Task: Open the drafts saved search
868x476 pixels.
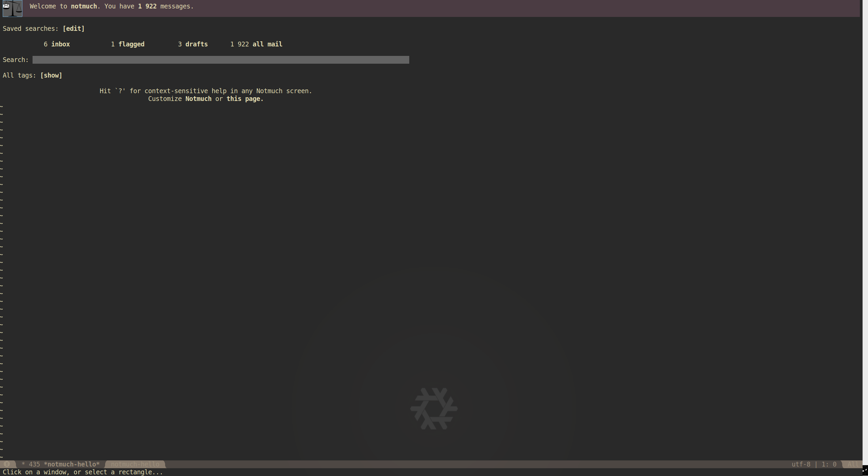Action: pyautogui.click(x=197, y=44)
